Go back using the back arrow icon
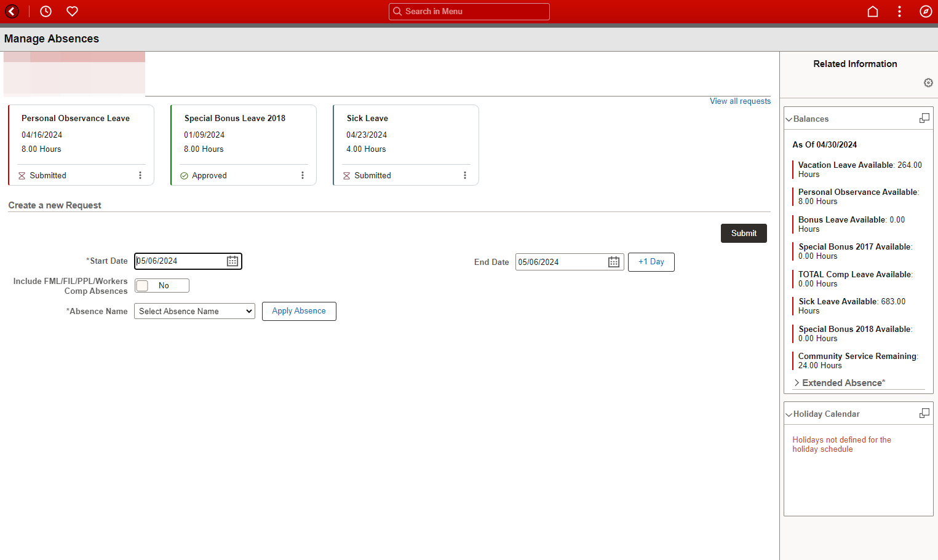Viewport: 938px width, 560px height. pos(12,11)
